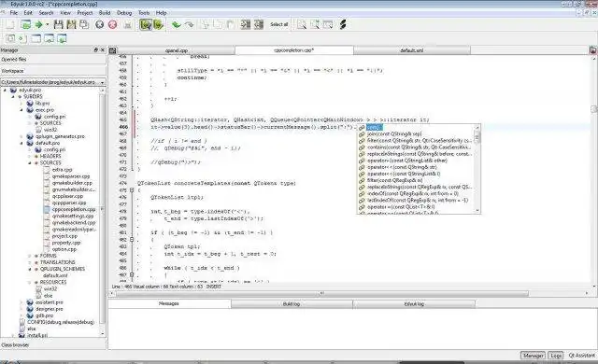
Task: Click the Unindent toolbar icon
Action: tap(259, 25)
